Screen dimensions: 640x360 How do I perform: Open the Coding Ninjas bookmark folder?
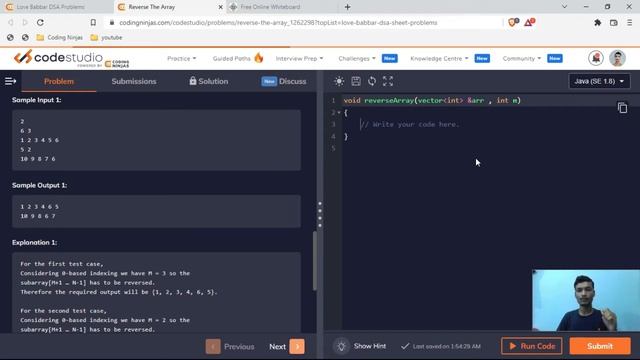pyautogui.click(x=59, y=38)
